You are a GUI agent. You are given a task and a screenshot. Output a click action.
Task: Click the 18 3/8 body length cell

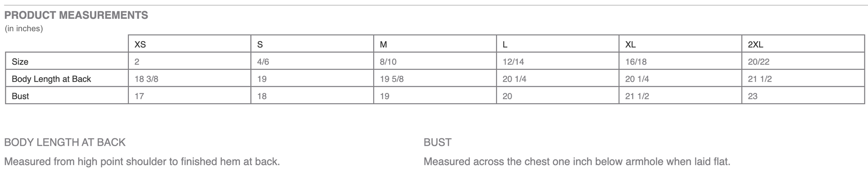(146, 79)
